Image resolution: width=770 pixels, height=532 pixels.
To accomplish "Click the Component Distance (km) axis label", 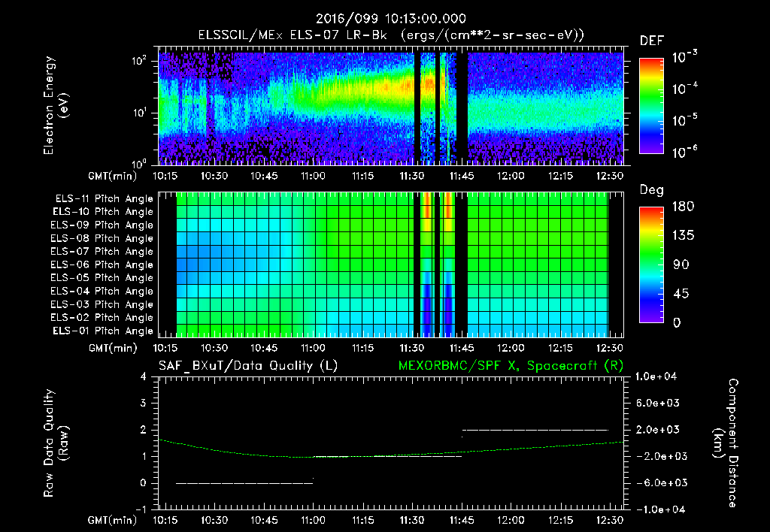I will [x=726, y=443].
